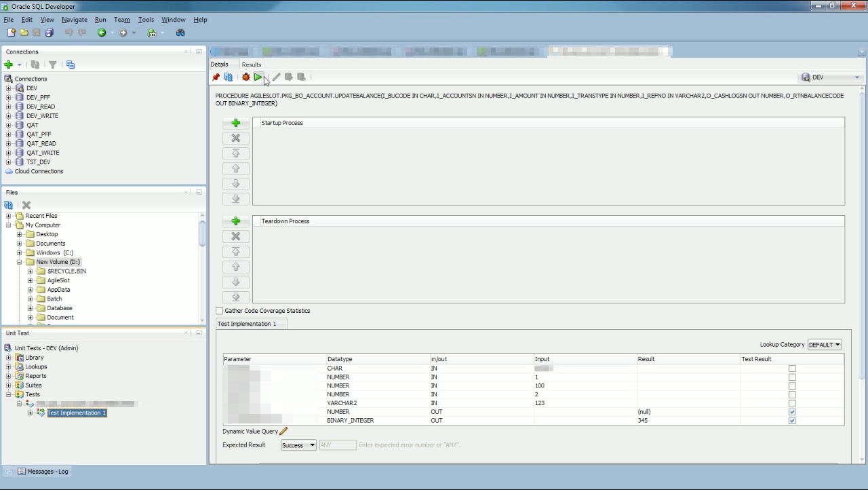This screenshot has height=490, width=868.
Task: Click the Input cell containing 123
Action: click(x=585, y=403)
